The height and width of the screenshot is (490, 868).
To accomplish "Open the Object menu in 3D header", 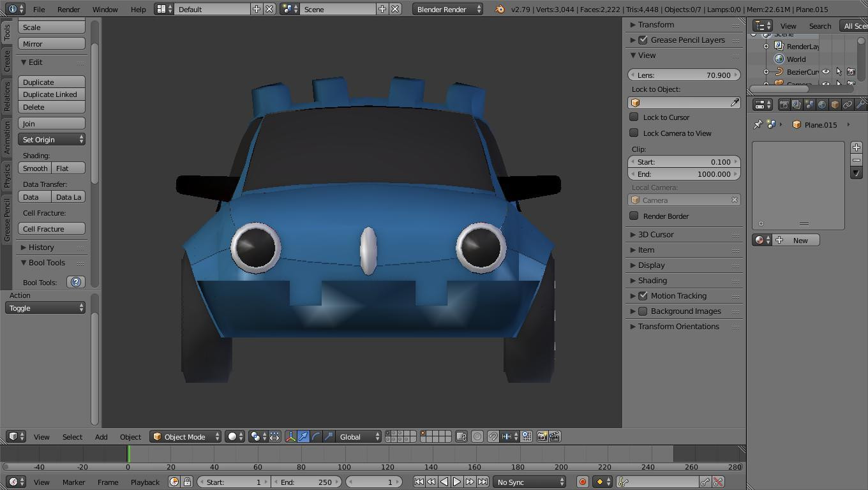I will tap(130, 436).
